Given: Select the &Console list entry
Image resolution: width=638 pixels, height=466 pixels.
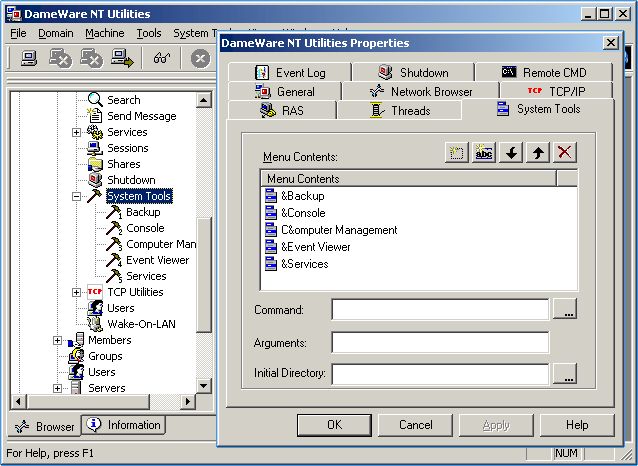Looking at the screenshot, I should coord(303,213).
